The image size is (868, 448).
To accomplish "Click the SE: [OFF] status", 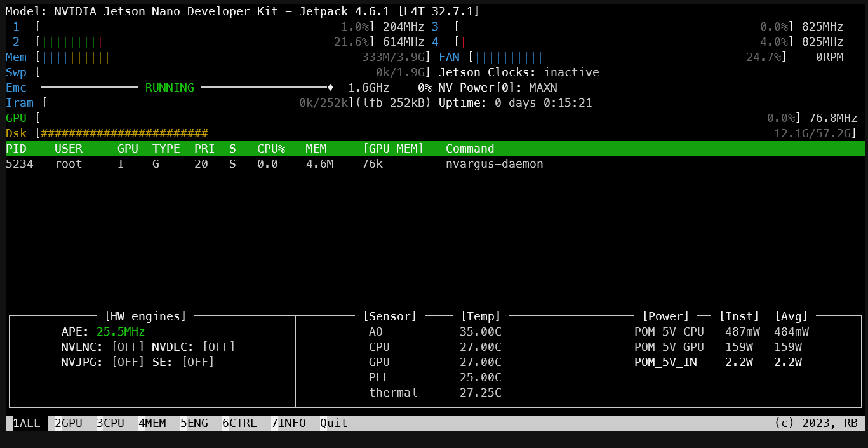I will (x=184, y=362).
